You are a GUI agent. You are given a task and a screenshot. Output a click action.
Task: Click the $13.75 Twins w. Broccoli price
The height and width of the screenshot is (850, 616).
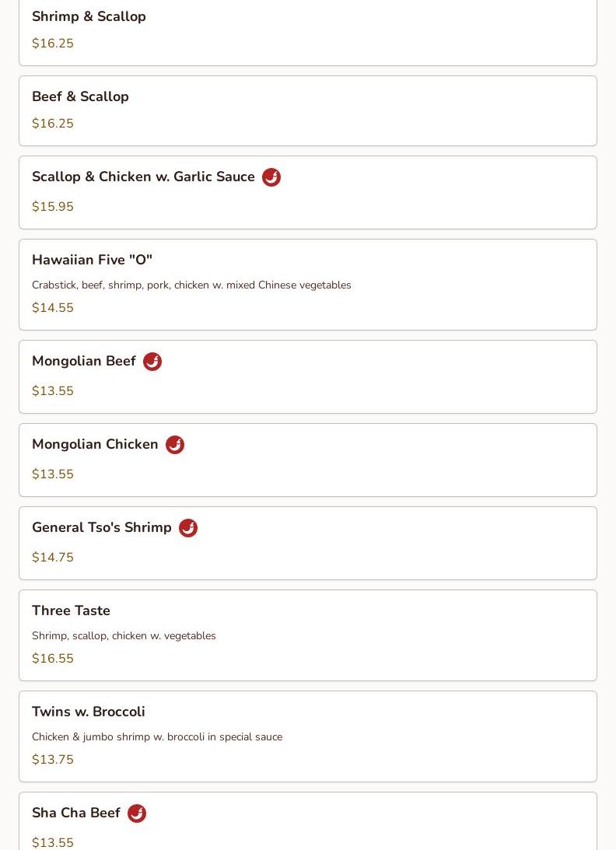coord(53,760)
